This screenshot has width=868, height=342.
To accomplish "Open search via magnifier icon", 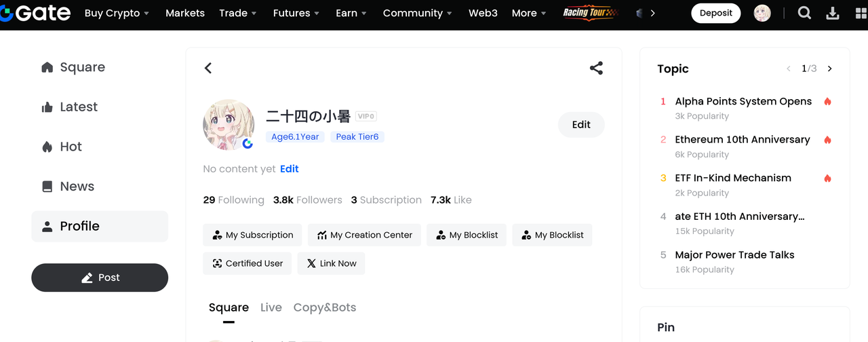I will point(804,13).
